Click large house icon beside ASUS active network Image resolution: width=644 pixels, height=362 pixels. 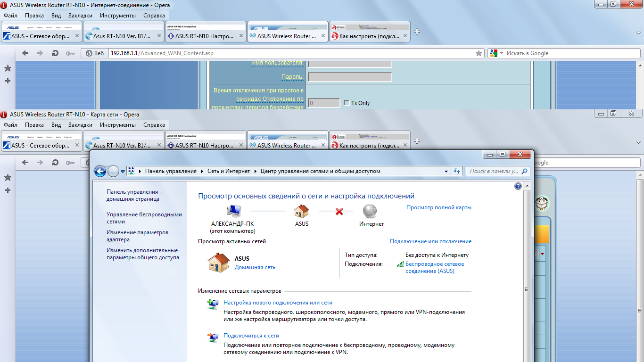(219, 263)
